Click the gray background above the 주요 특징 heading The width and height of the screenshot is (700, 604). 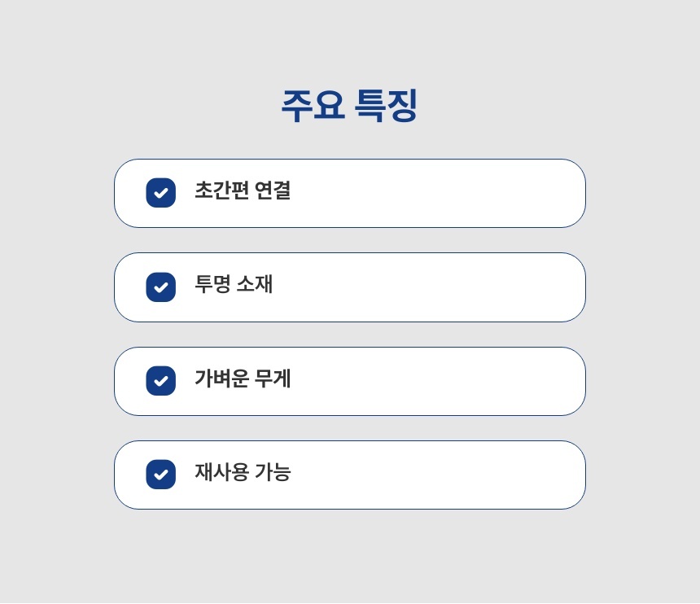tap(350, 41)
